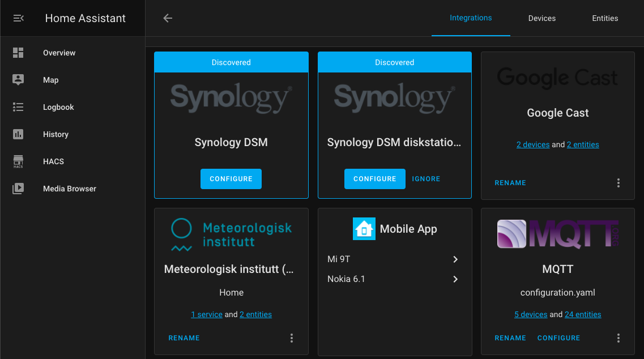The width and height of the screenshot is (644, 359).
Task: Configure the MQTT integration
Action: coord(558,338)
